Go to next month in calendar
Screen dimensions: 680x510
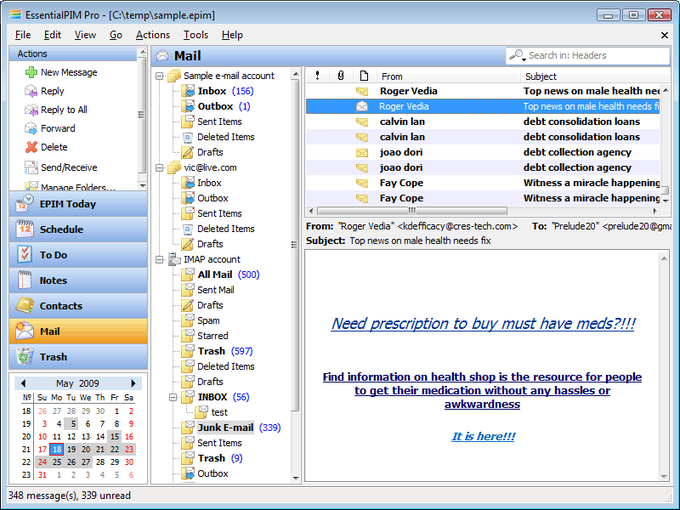point(133,383)
